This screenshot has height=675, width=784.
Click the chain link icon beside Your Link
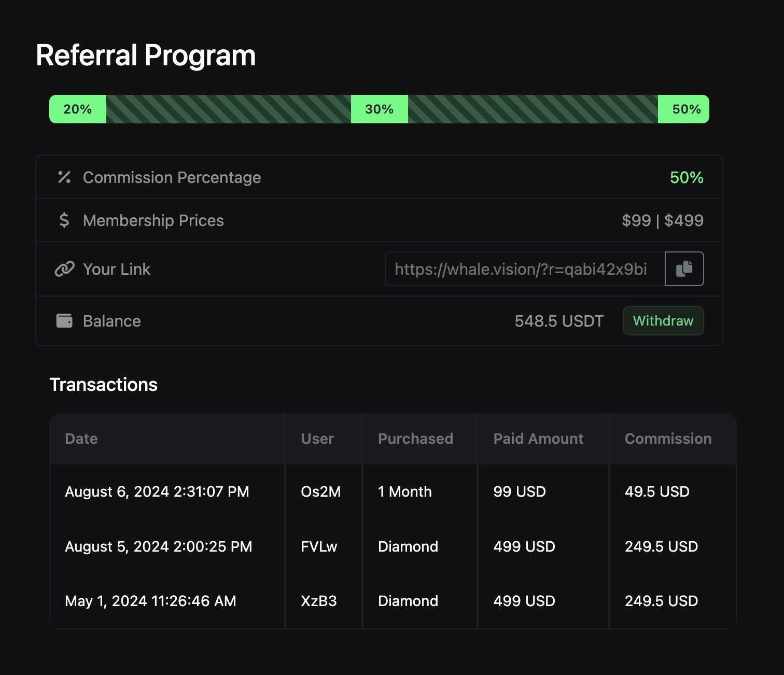tap(64, 269)
